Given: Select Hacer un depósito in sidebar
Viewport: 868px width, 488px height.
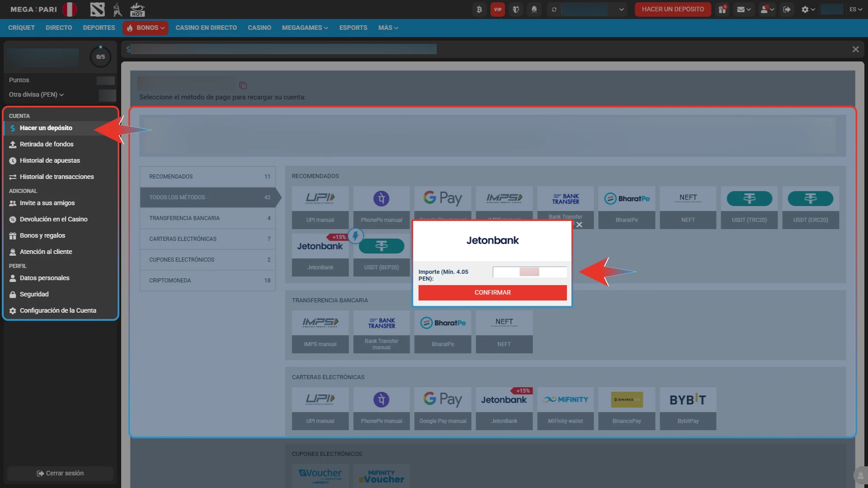Looking at the screenshot, I should [61, 128].
